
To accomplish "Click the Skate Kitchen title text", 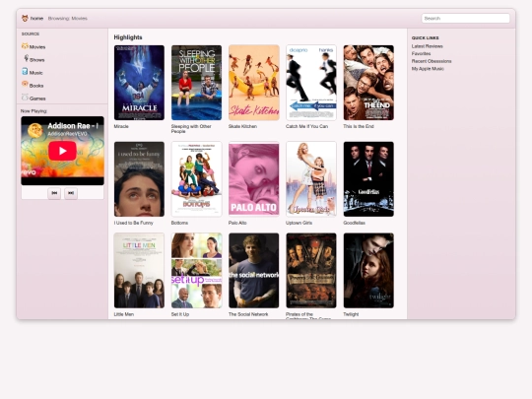I will [x=242, y=126].
